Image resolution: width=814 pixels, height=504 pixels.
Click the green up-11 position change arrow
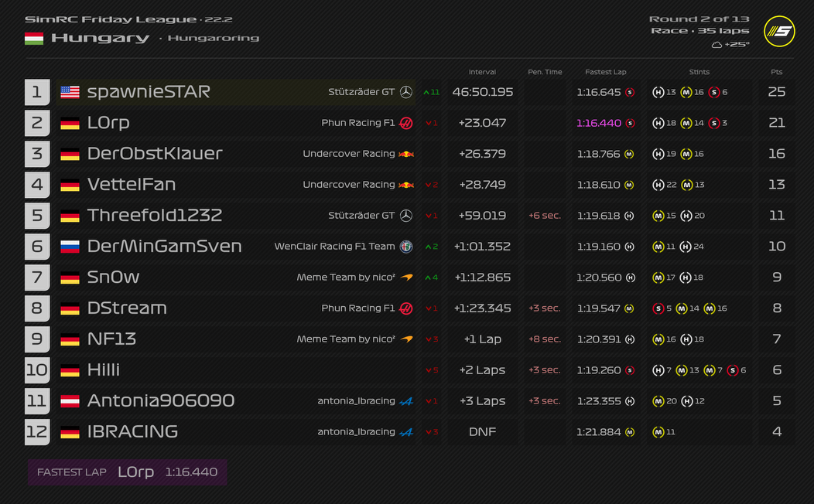(431, 92)
